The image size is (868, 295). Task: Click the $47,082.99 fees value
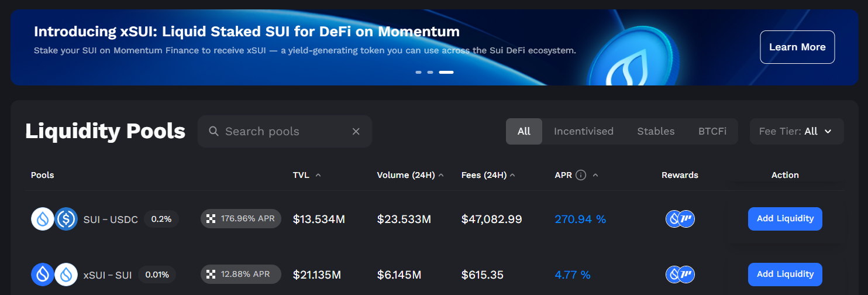[x=492, y=219]
